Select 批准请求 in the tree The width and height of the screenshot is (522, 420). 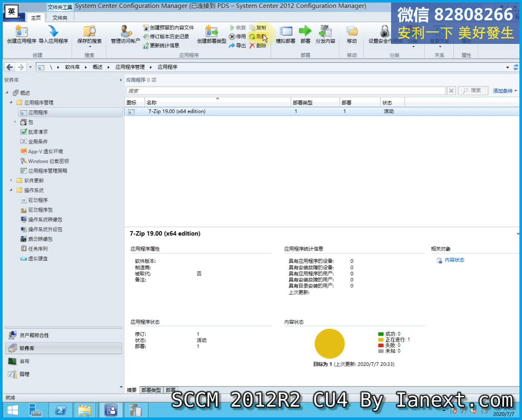[x=38, y=132]
